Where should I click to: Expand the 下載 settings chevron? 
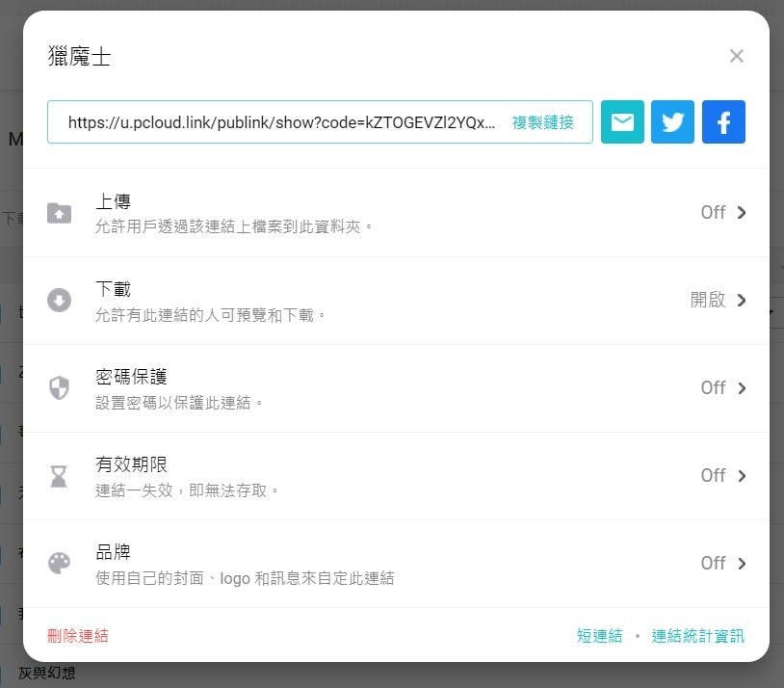click(x=742, y=301)
